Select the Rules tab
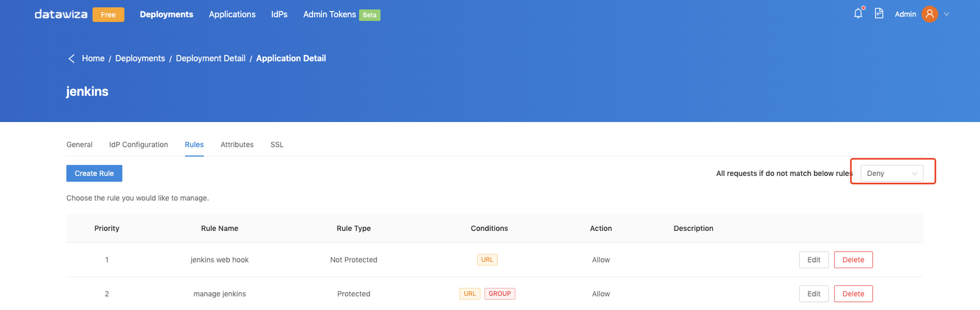 (x=194, y=144)
